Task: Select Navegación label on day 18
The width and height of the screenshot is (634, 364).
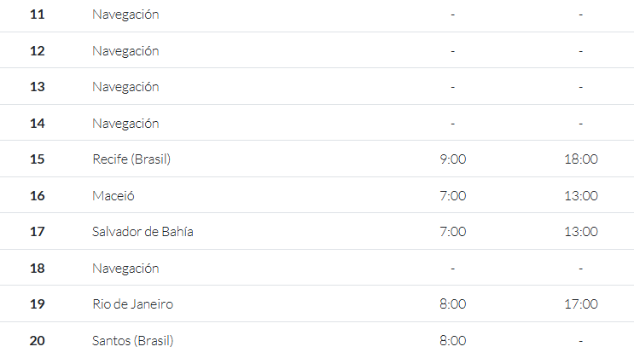Action: (125, 269)
